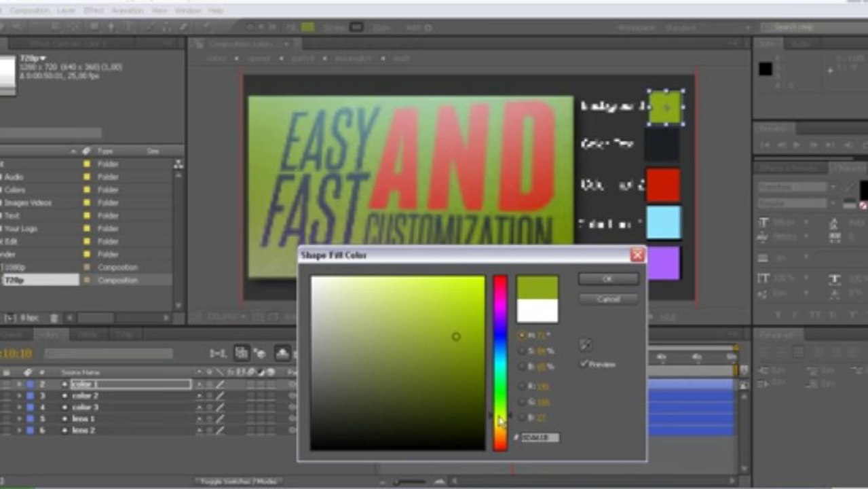Pick a color in the saturation-brightness field
868x489 pixels.
(398, 363)
